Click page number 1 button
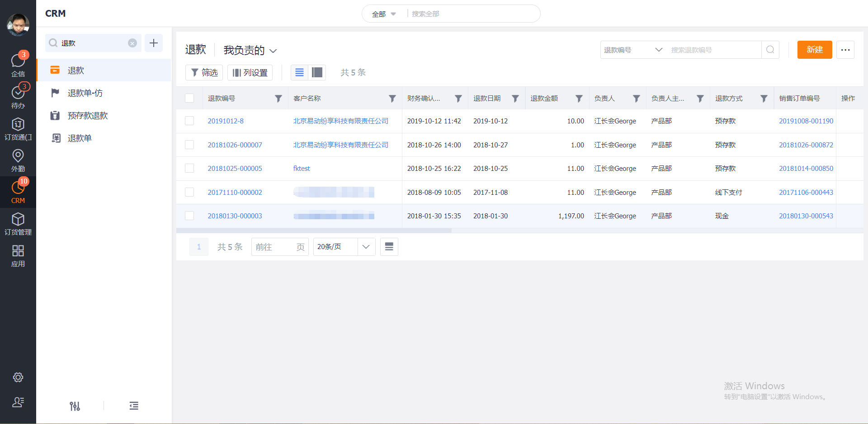 click(199, 247)
